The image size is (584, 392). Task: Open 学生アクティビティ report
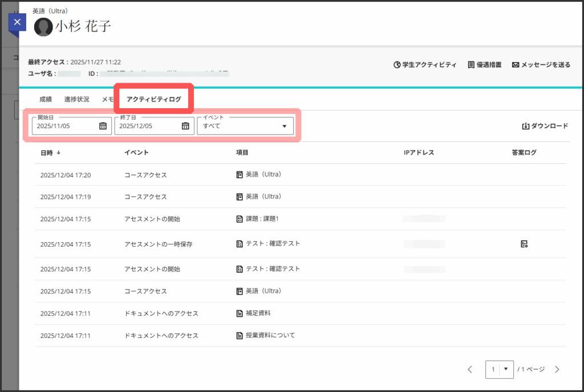click(425, 65)
